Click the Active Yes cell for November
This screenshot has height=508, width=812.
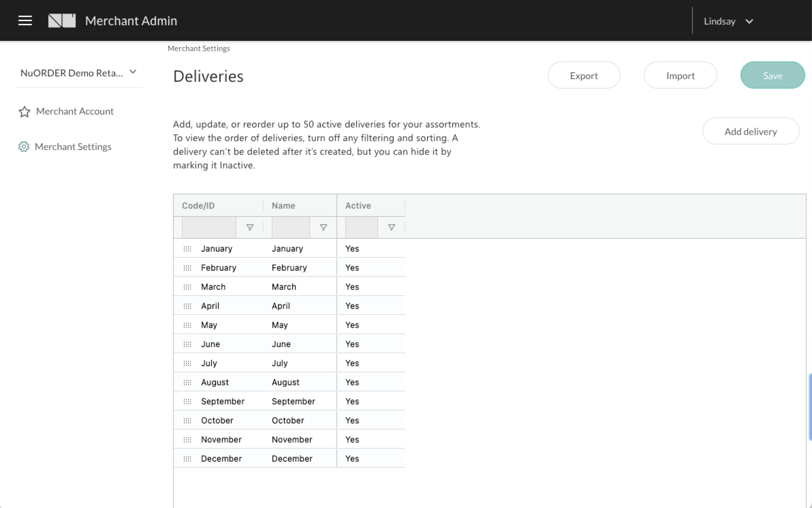371,439
